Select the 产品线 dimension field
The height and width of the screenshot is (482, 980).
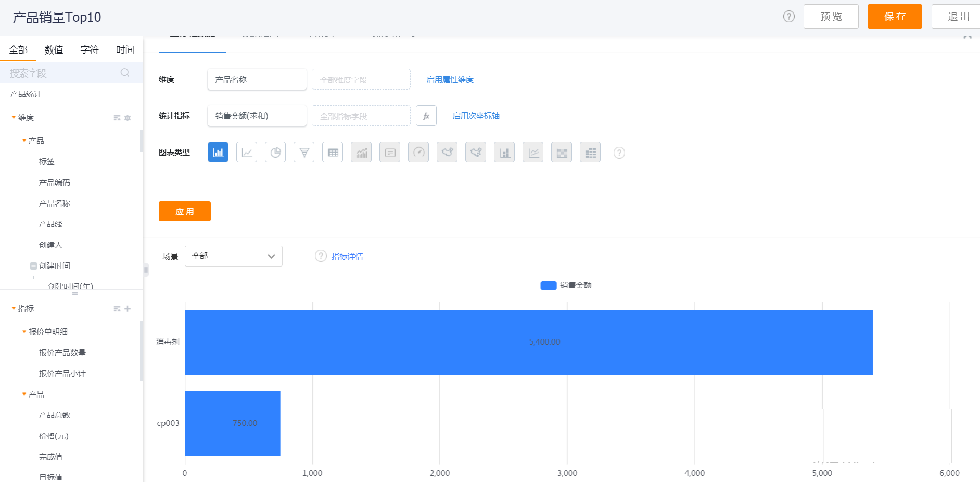[x=50, y=224]
